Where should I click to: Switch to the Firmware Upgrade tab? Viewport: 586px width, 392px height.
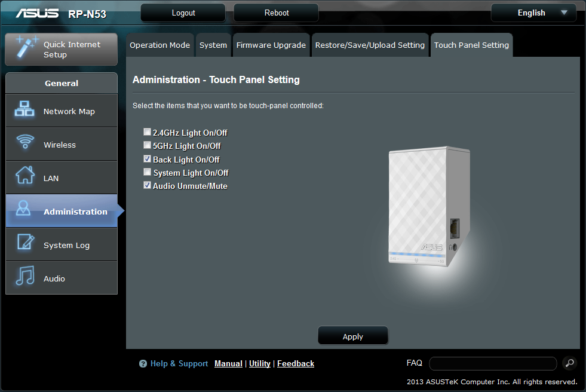(x=271, y=45)
